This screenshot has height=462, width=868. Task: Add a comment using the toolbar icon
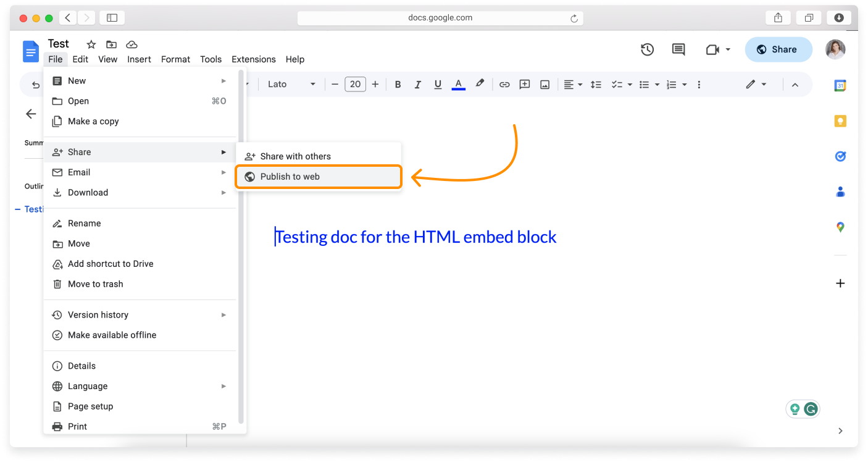(524, 84)
